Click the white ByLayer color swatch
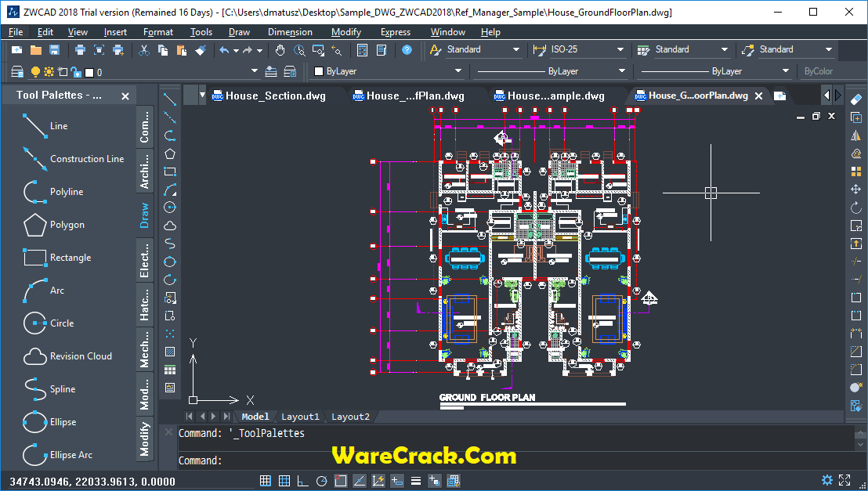 coord(319,71)
